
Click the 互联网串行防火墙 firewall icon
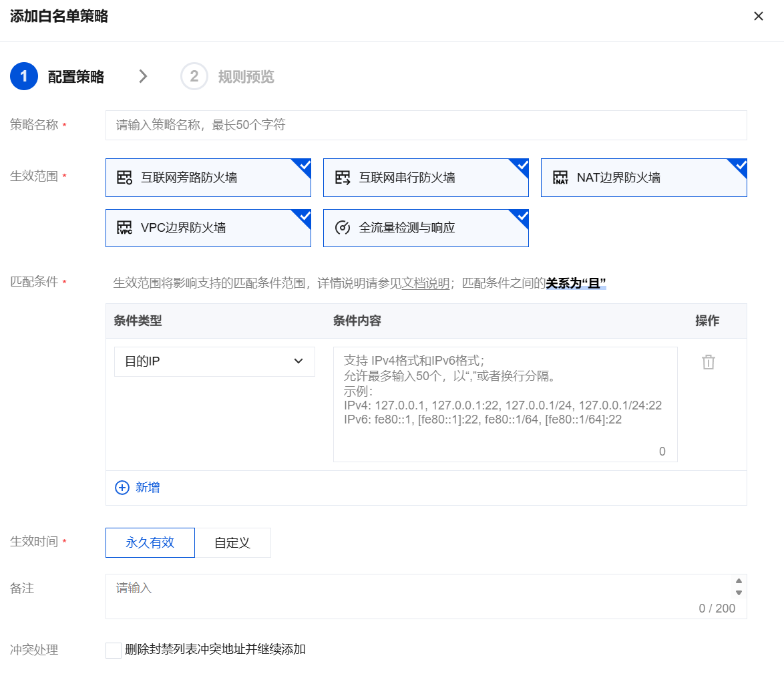343,178
